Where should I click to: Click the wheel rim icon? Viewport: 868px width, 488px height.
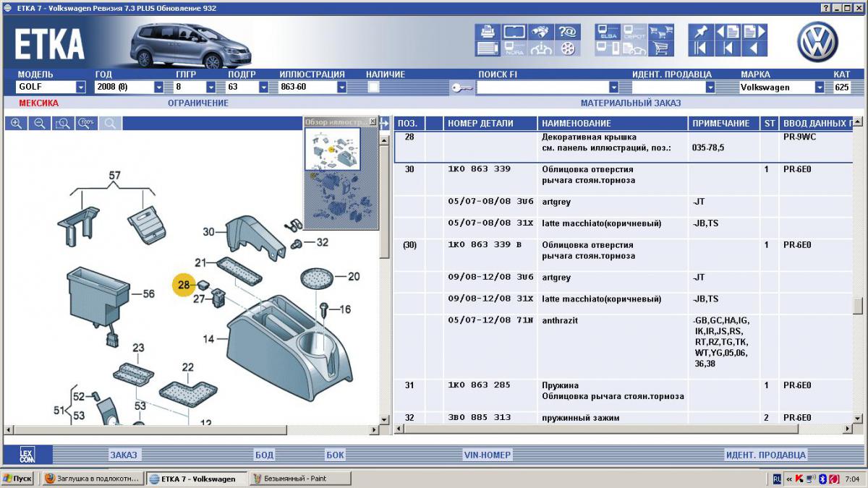[568, 48]
